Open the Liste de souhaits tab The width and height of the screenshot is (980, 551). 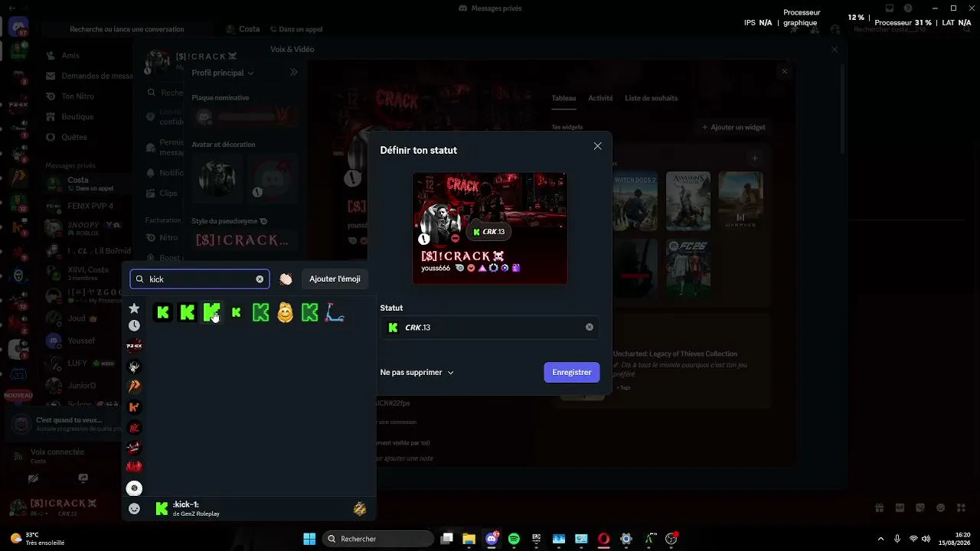point(651,98)
